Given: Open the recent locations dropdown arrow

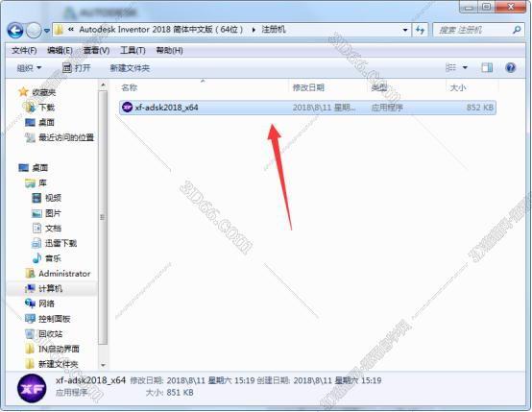Looking at the screenshot, I should [47, 31].
